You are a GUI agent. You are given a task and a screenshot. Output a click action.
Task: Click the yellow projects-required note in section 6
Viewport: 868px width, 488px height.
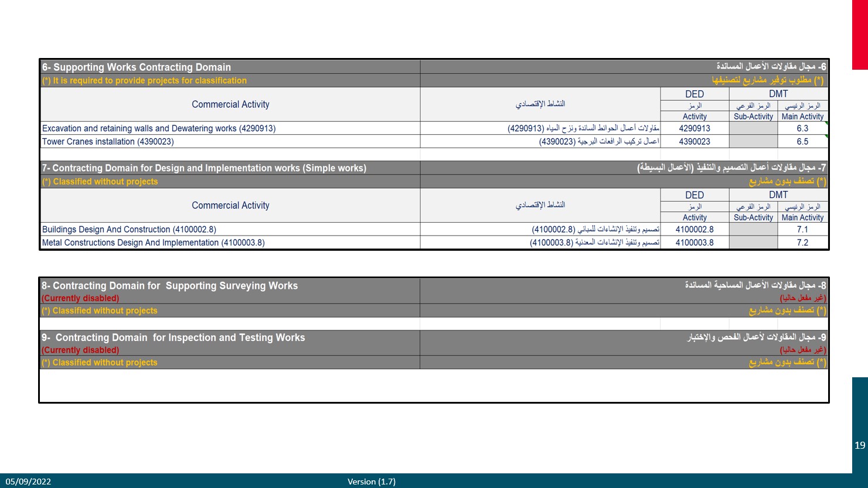[144, 81]
